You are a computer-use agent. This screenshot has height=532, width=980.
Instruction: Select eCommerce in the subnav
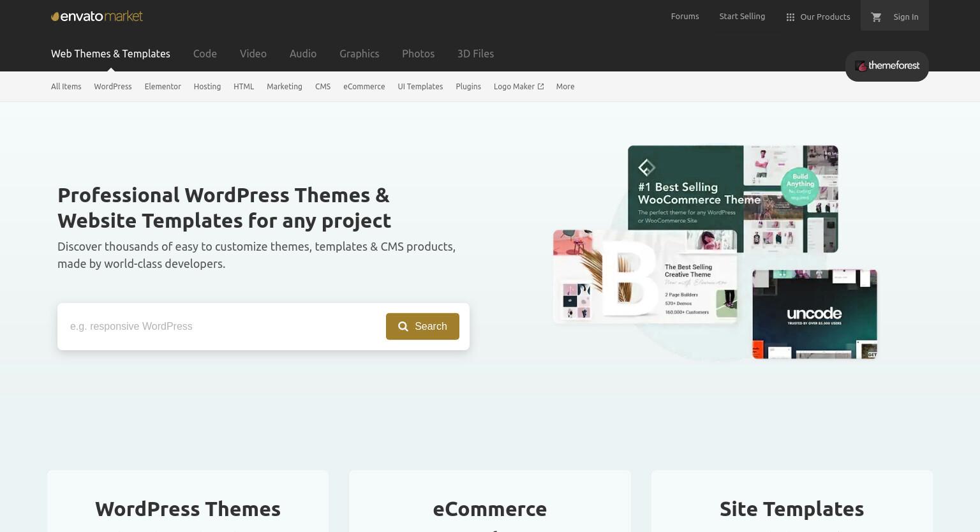click(364, 87)
